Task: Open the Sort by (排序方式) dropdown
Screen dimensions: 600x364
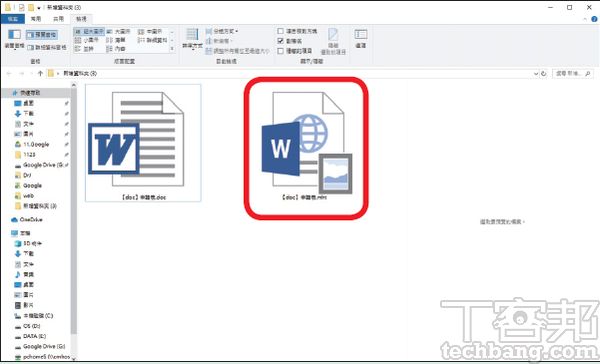Action: tap(192, 39)
